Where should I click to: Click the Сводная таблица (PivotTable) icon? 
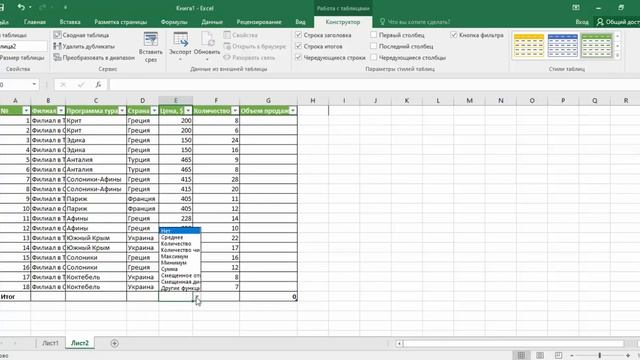pos(57,35)
